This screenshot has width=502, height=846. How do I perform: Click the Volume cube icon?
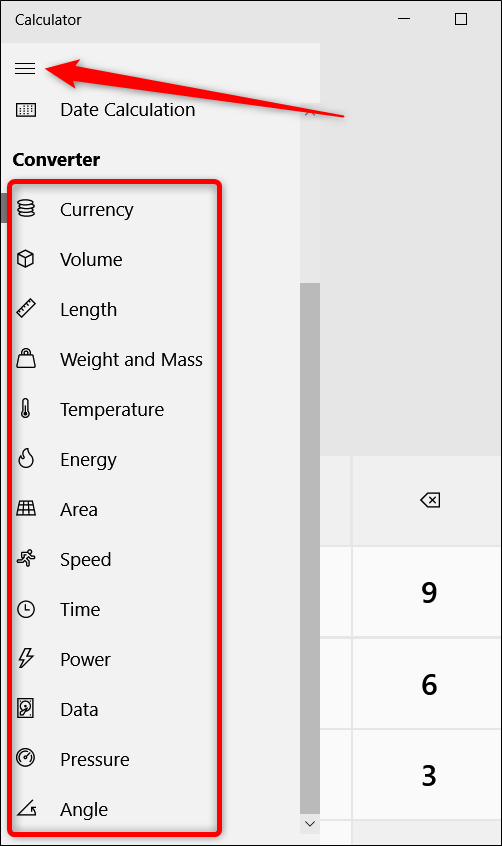click(26, 259)
